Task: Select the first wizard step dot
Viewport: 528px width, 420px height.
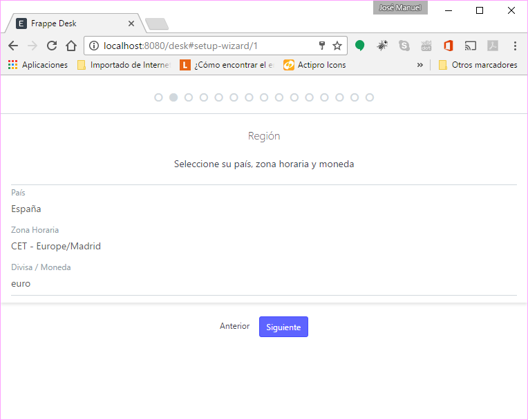Action: (158, 97)
